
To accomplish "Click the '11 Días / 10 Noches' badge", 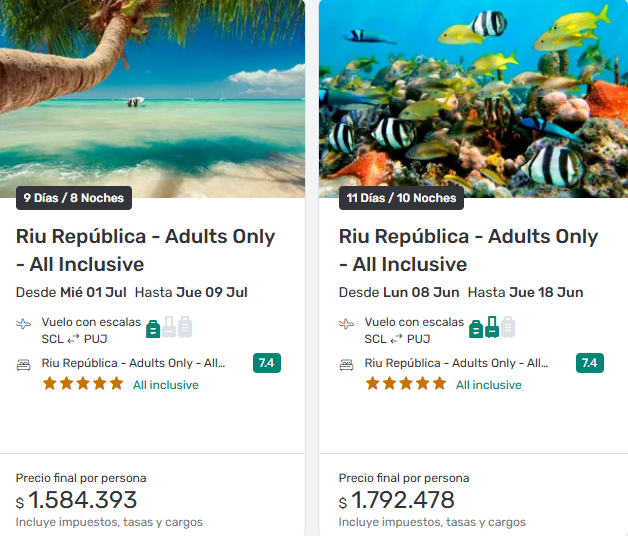I will (x=400, y=198).
